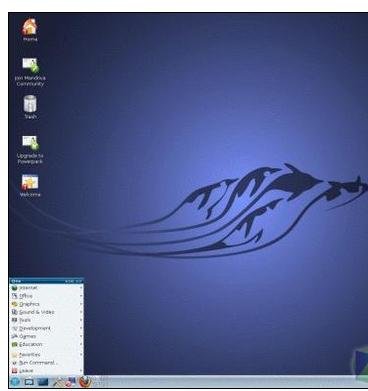Select the Leave menu entry
This screenshot has width=368, height=391.
46,371
